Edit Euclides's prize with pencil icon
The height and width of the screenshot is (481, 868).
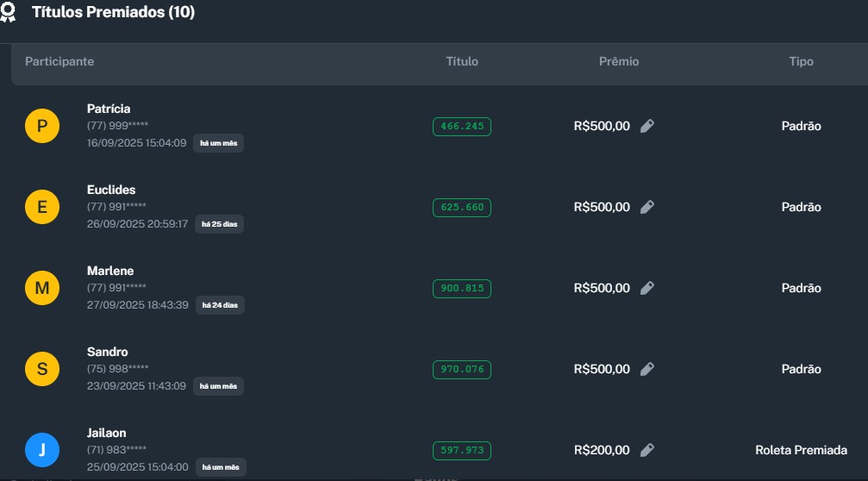pos(647,207)
